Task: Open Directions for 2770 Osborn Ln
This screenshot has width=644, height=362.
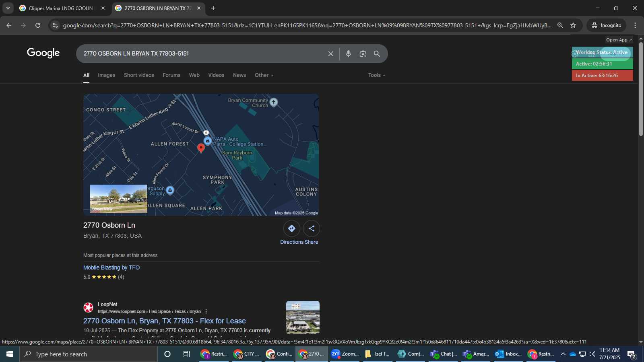Action: pyautogui.click(x=292, y=228)
